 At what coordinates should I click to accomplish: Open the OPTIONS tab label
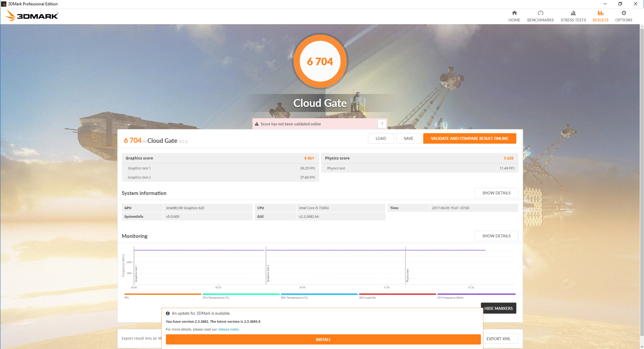624,20
